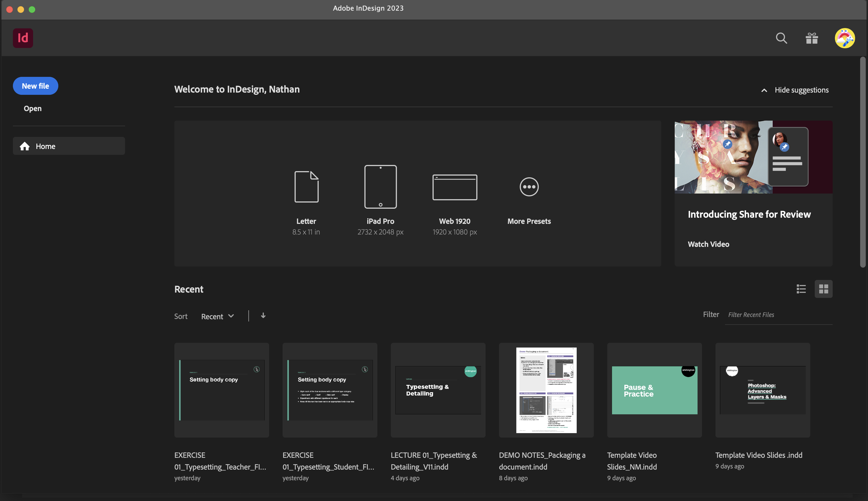Switch recent files to grid view
This screenshot has width=868, height=501.
click(823, 289)
